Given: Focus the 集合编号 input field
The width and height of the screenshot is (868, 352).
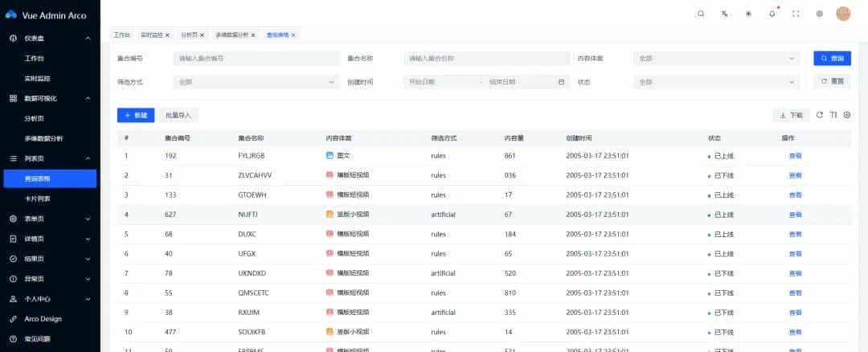Looking at the screenshot, I should coord(256,58).
